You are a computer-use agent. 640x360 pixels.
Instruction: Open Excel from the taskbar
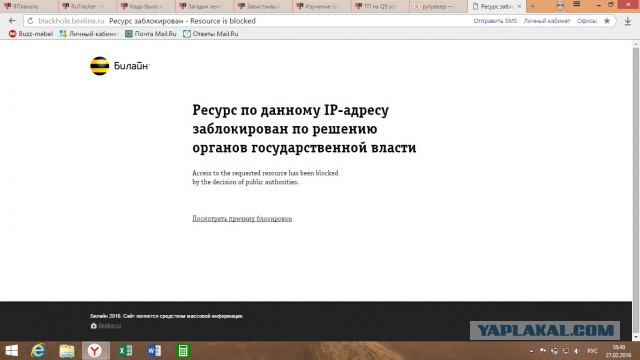point(125,351)
